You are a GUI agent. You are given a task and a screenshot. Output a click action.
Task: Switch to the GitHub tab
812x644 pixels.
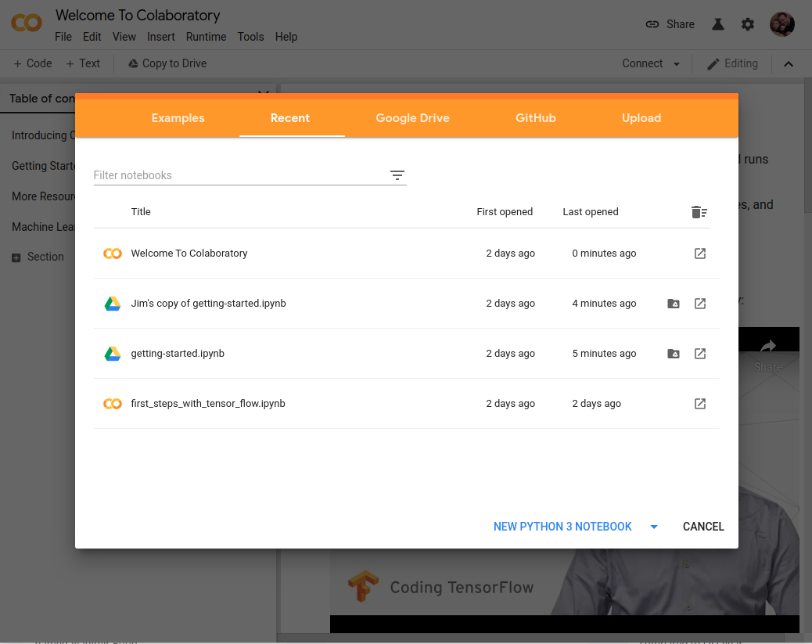pos(535,118)
